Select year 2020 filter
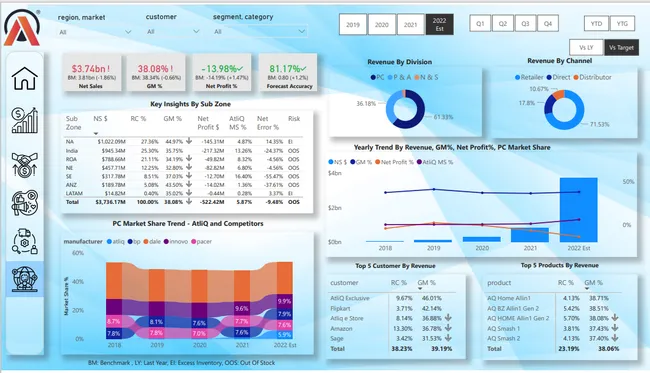Screen dimensions: 650x373 382,24
